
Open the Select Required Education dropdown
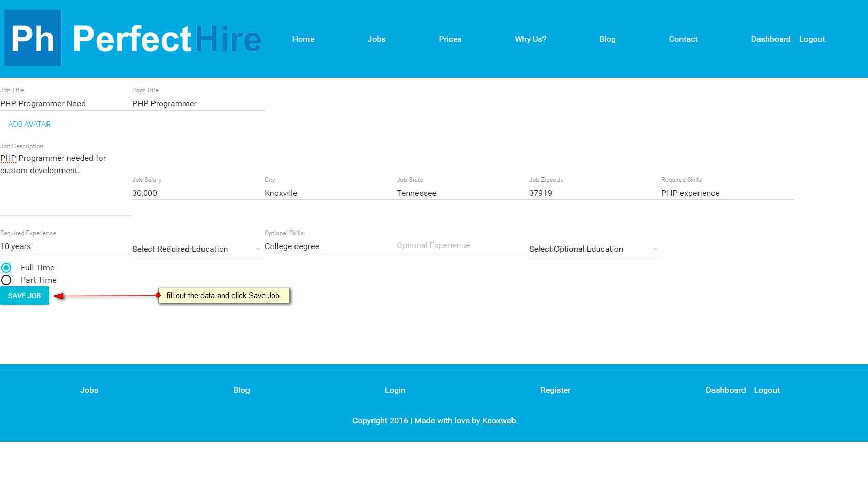[198, 249]
